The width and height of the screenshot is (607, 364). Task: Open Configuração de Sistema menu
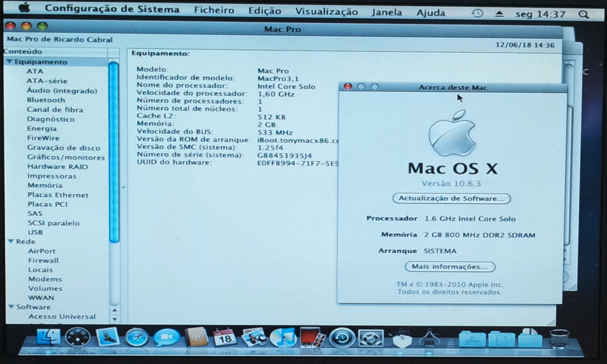[112, 9]
